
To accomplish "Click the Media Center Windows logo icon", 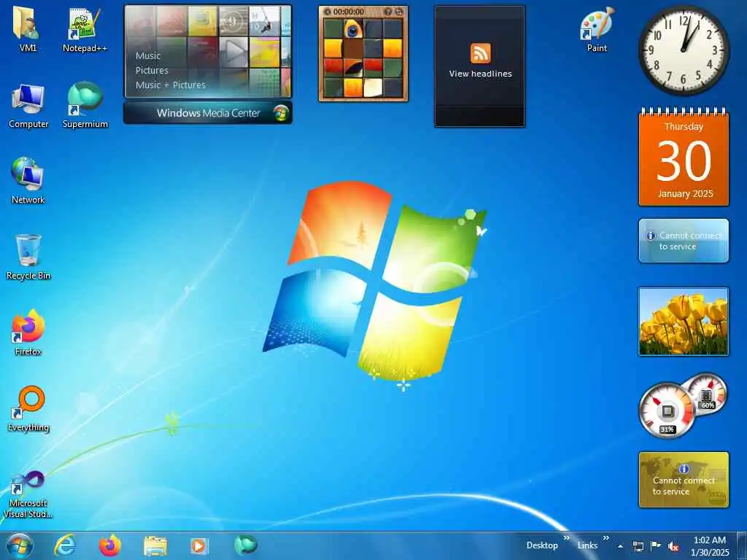I will [281, 113].
